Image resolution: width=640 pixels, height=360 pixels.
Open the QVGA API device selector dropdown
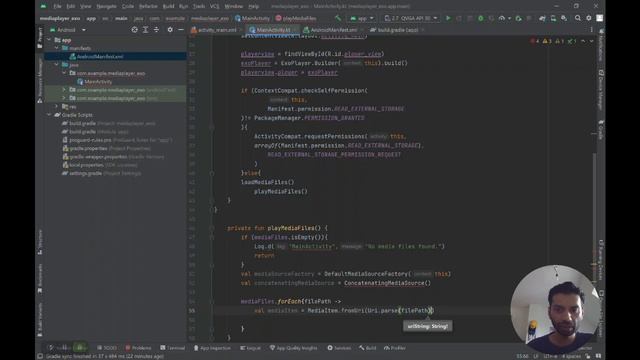pyautogui.click(x=411, y=18)
